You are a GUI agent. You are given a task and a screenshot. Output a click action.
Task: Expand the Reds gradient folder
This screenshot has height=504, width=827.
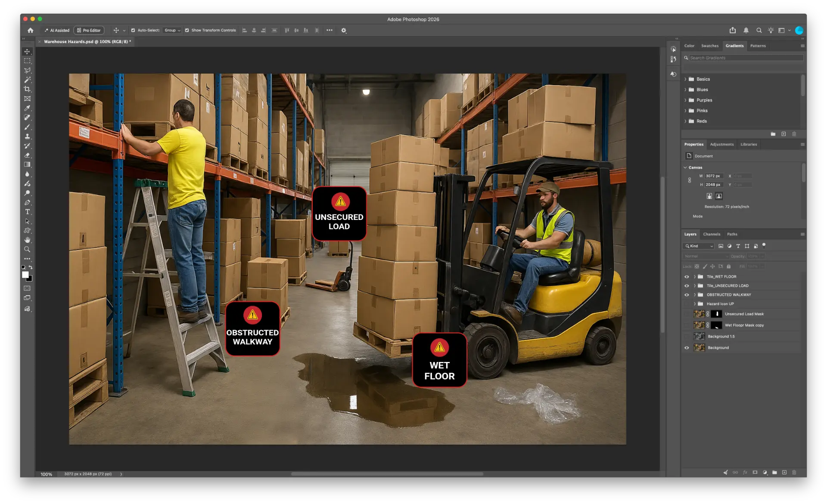coord(685,121)
